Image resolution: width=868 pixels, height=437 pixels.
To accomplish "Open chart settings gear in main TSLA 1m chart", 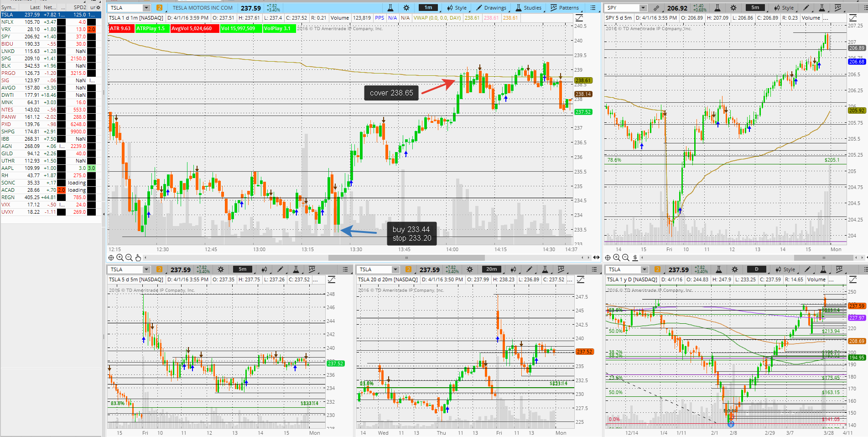I will click(406, 8).
